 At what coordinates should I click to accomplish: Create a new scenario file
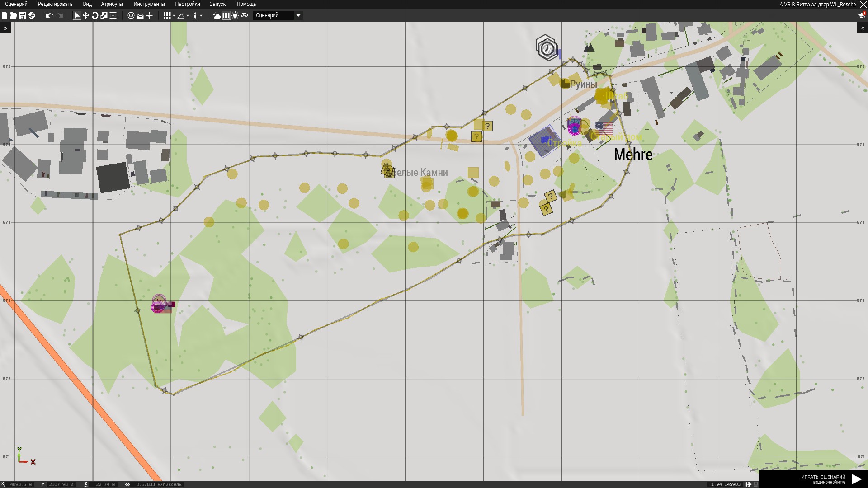point(5,15)
